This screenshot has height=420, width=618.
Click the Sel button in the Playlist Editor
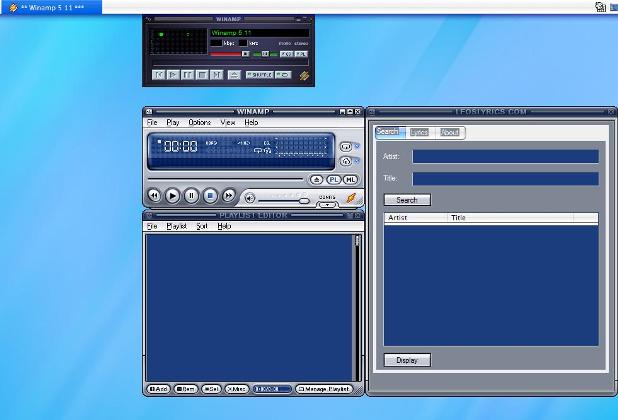tap(211, 389)
